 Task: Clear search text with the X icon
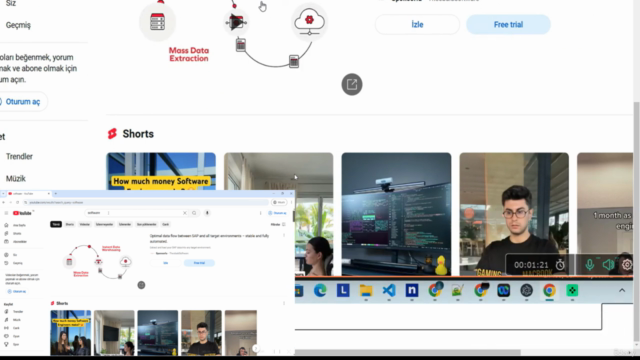click(185, 213)
